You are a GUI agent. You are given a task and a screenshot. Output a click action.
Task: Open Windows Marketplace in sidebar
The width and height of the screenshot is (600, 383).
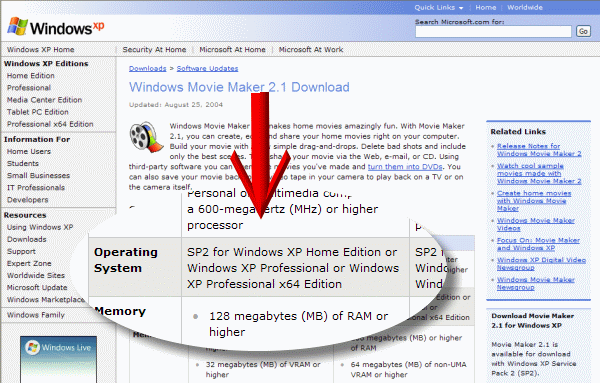click(x=46, y=300)
